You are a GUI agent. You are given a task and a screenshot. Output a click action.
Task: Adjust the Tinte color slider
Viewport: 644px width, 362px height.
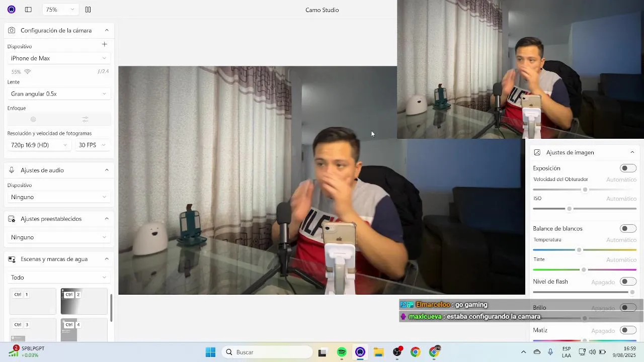point(585,270)
